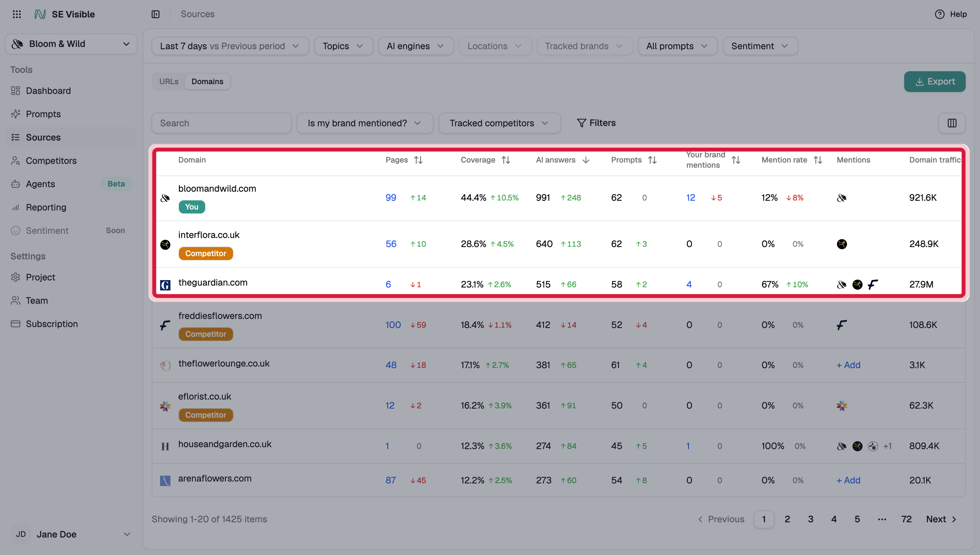Open Is my brand mentioned dropdown
This screenshot has height=555, width=980.
coord(365,123)
